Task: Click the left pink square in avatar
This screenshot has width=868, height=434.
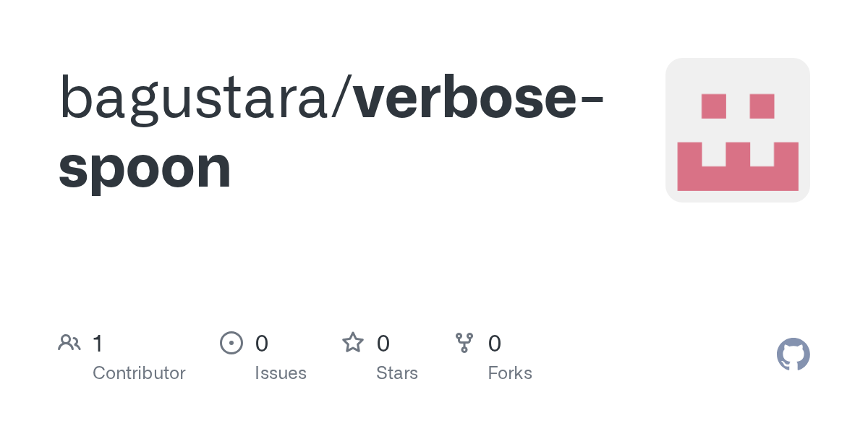Action: pyautogui.click(x=713, y=106)
